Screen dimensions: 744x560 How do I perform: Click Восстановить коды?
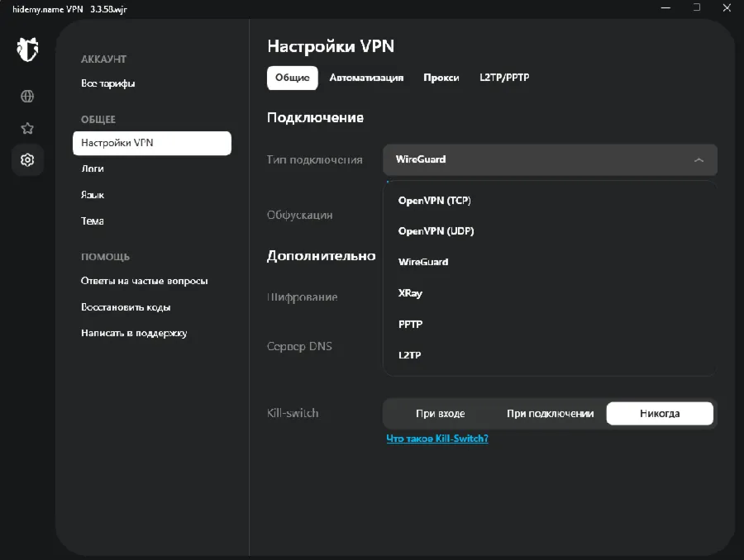(126, 307)
